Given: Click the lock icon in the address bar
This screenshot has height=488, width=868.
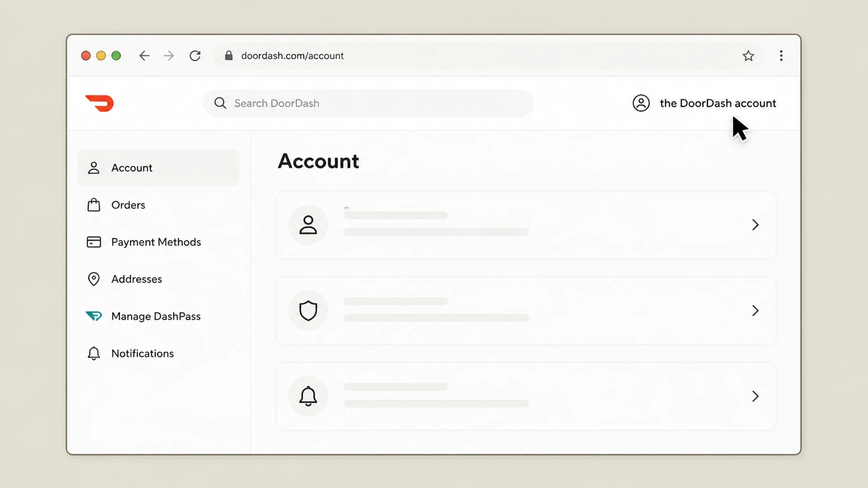Looking at the screenshot, I should pos(229,55).
